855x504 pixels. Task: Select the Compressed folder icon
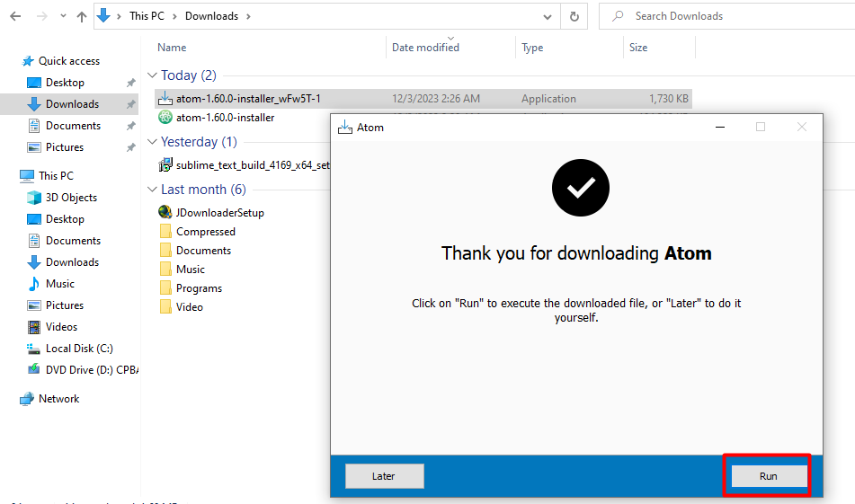[x=165, y=231]
